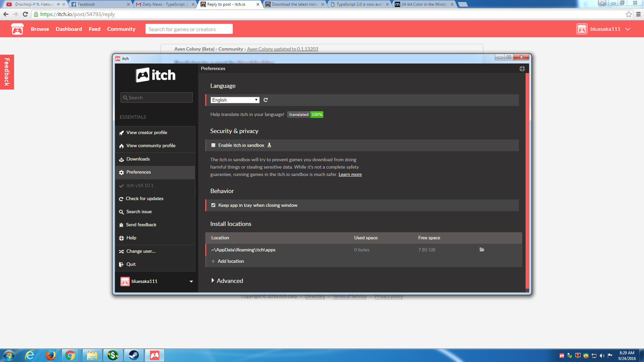The width and height of the screenshot is (644, 362).
Task: Click the volume speaker icon in system tray
Action: (602, 356)
